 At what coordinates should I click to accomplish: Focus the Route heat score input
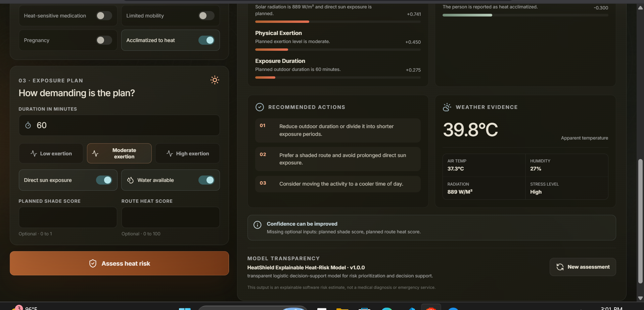tap(171, 217)
